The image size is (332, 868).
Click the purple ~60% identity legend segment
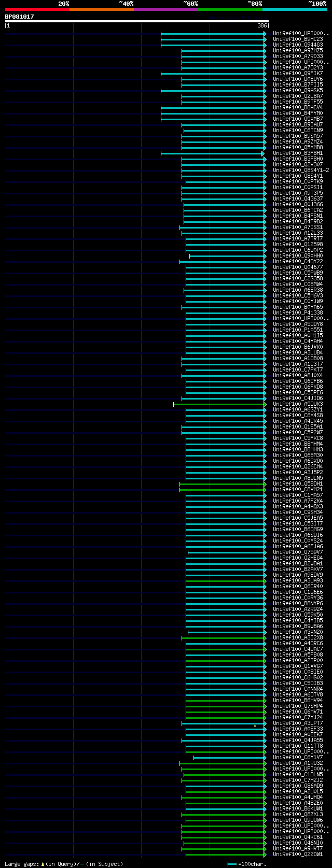[165, 9]
